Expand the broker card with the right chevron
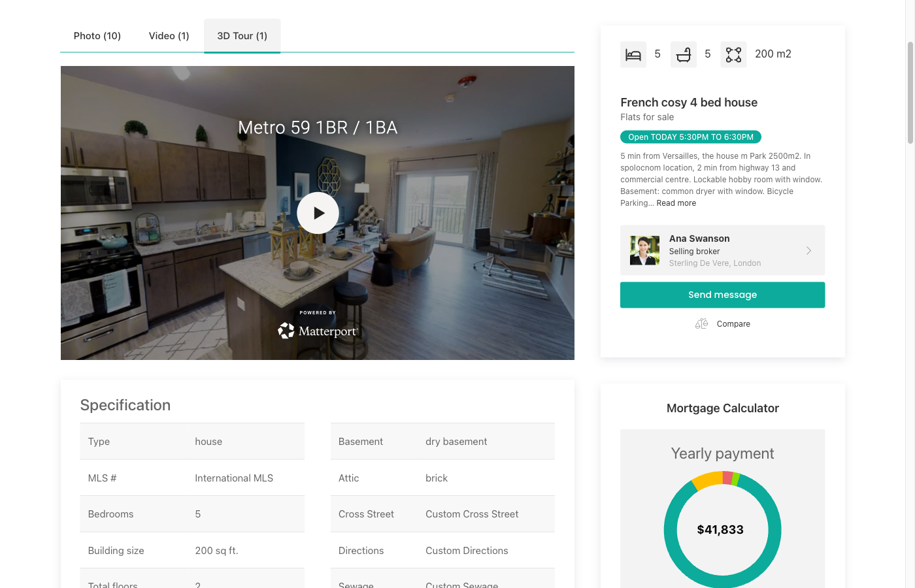915x588 pixels. (x=808, y=250)
